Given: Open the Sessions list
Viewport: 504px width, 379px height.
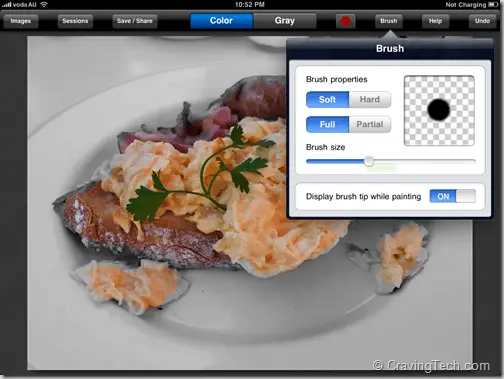Looking at the screenshot, I should 75,21.
